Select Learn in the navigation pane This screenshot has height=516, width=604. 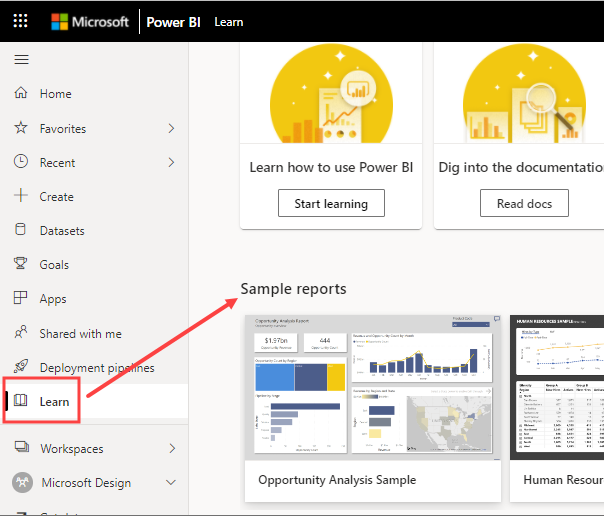point(54,401)
